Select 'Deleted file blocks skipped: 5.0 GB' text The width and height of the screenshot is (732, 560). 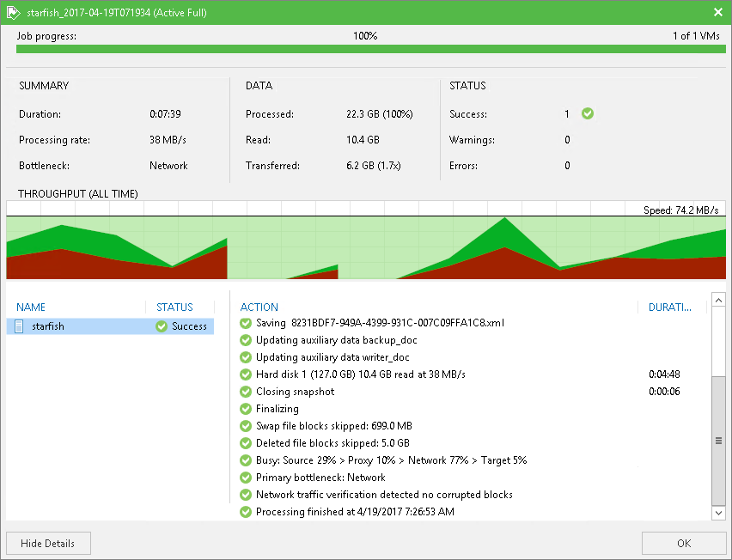pyautogui.click(x=332, y=443)
